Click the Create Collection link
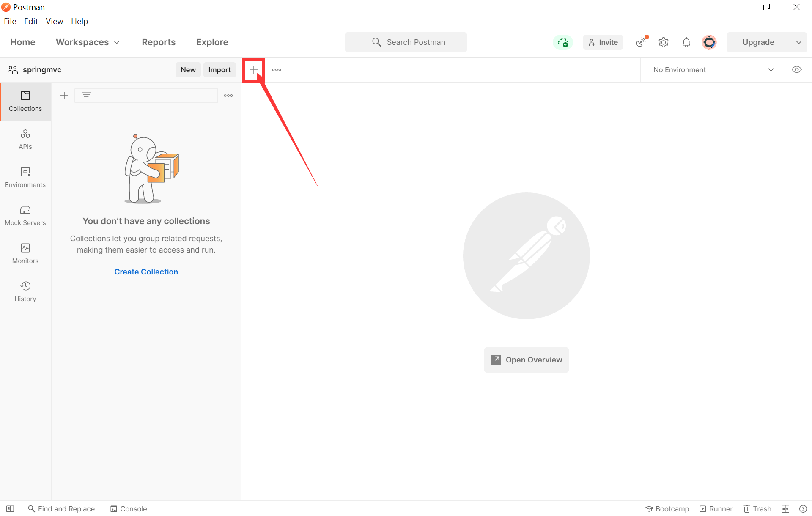This screenshot has height=516, width=812. pos(146,272)
